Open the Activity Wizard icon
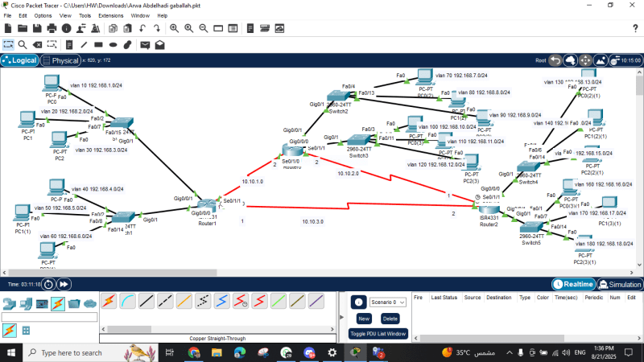 pyautogui.click(x=81, y=28)
